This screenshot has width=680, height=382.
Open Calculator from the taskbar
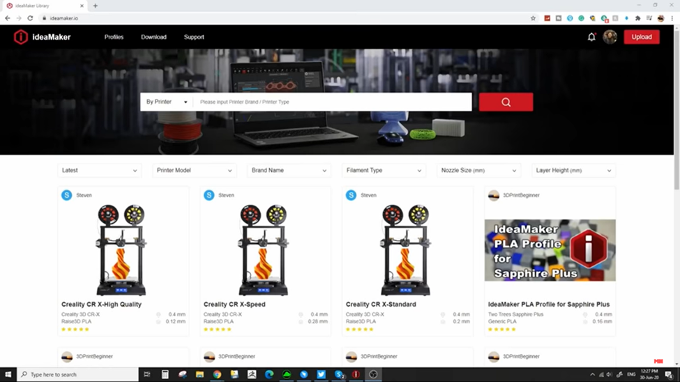click(x=165, y=374)
